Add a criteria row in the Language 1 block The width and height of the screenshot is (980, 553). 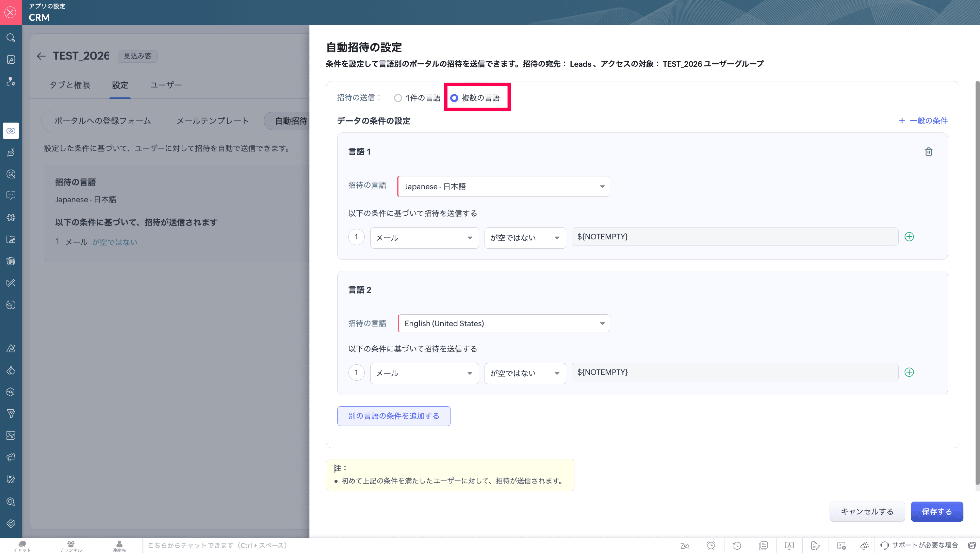pos(909,237)
